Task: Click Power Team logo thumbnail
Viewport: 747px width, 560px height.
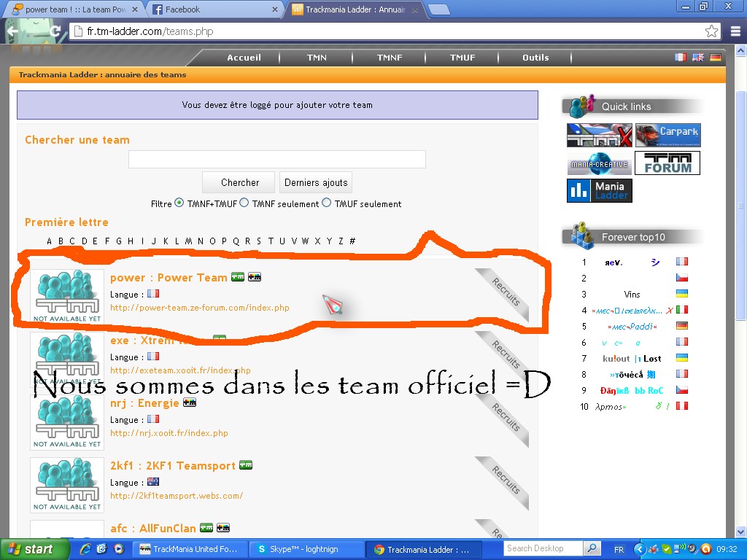Action: 67,297
